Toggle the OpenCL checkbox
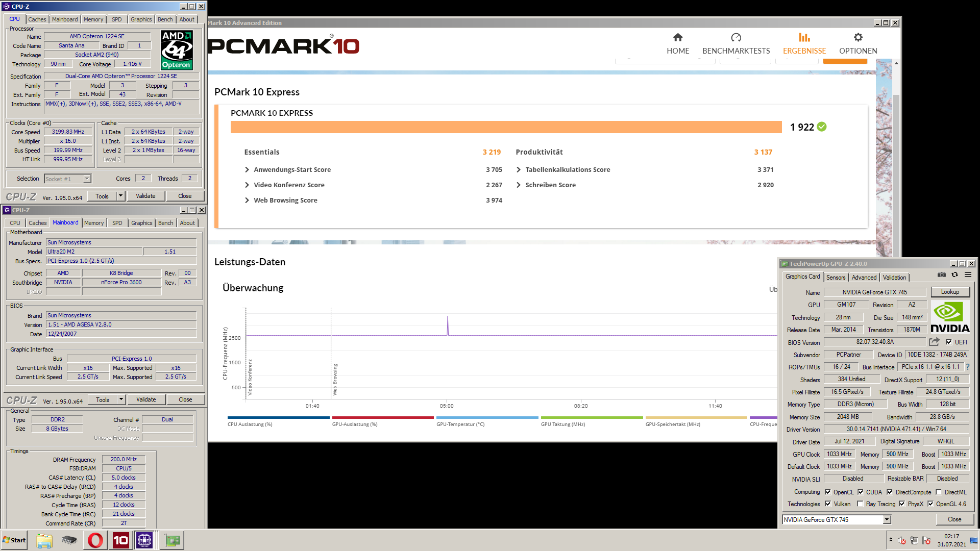The image size is (980, 551). coord(828,492)
